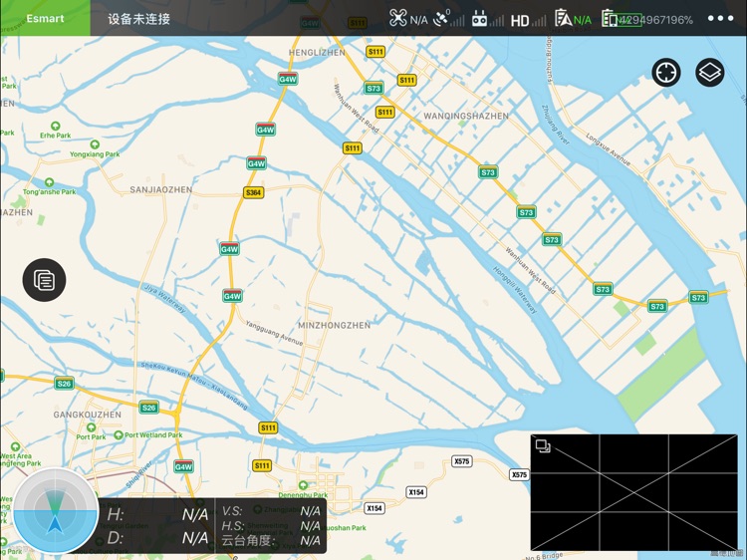Swap camera view with map
747x560 pixels.
coord(543,446)
